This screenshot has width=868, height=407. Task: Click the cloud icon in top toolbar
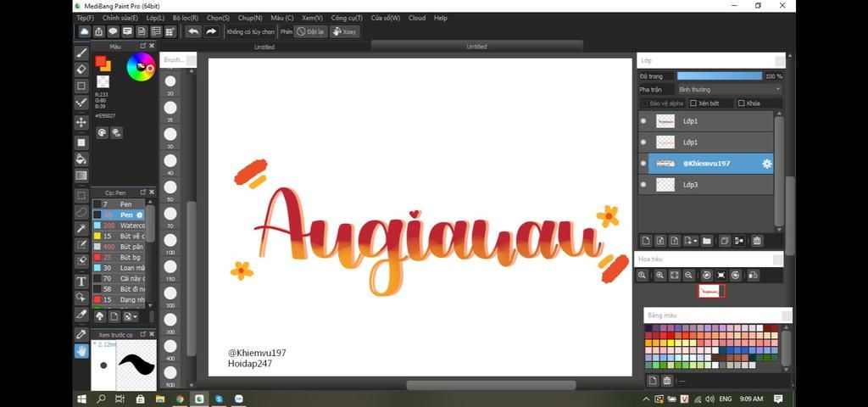coord(84,31)
